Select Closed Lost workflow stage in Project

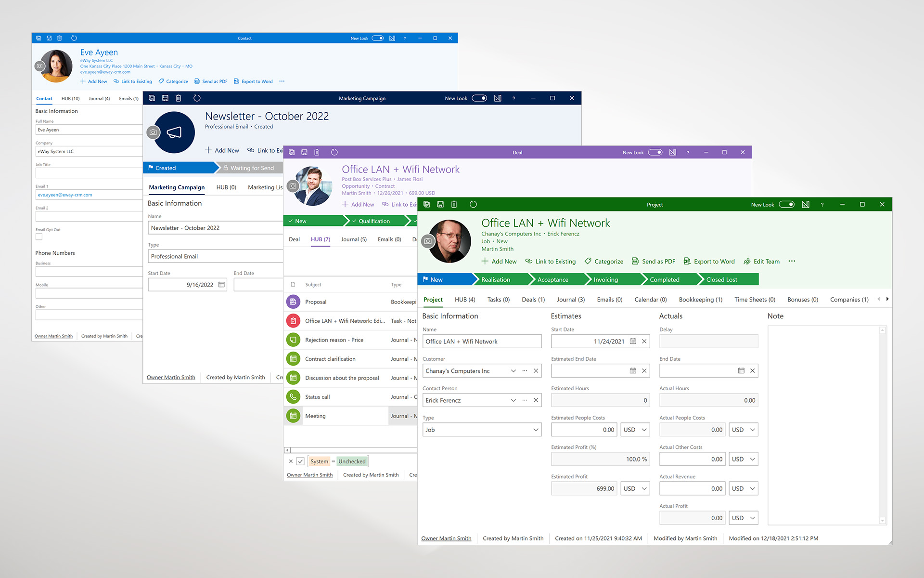(x=728, y=279)
